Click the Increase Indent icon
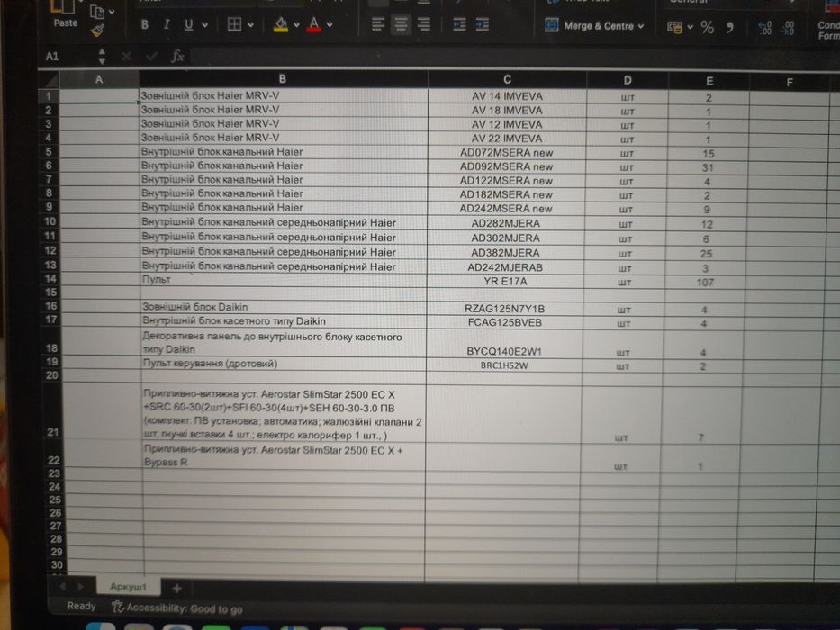This screenshot has height=630, width=840. (x=483, y=24)
